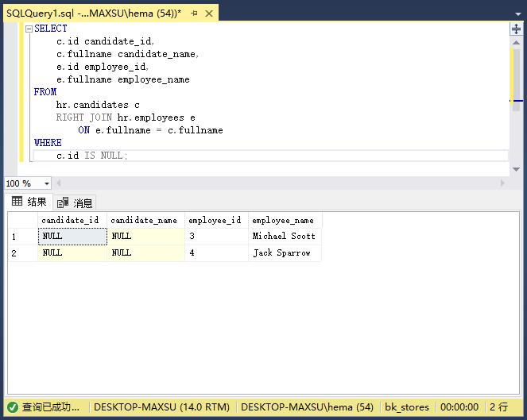Image resolution: width=527 pixels, height=420 pixels.
Task: Select NULL candidate_name cell in row 1
Action: point(145,237)
